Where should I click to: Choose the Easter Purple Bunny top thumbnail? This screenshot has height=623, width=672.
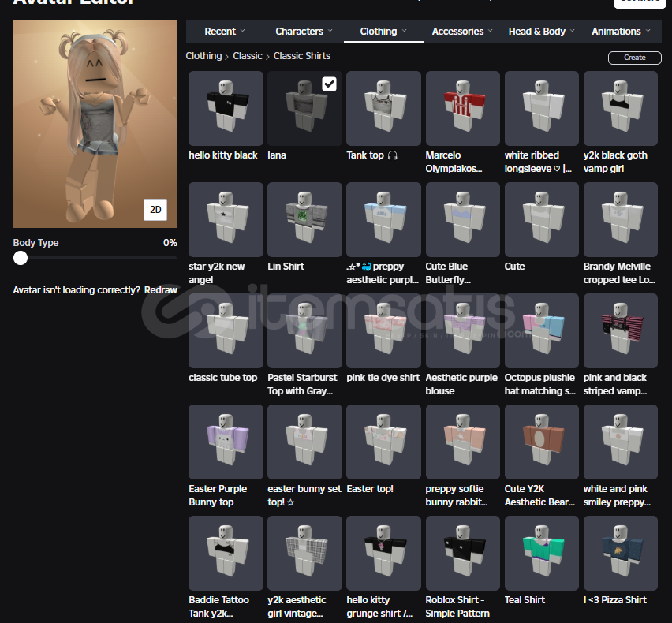point(226,442)
